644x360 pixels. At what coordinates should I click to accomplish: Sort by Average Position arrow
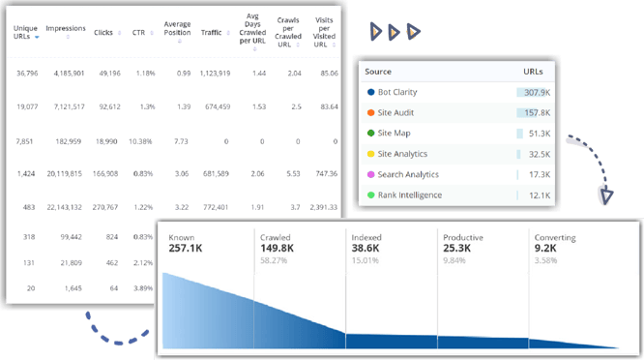(180, 41)
